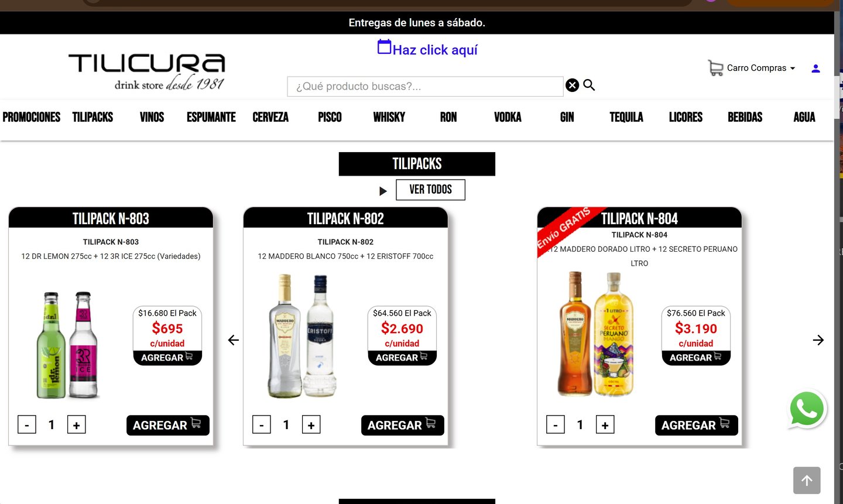This screenshot has height=504, width=843.
Task: Add Tilipack N-802 with large AGREGAR button
Action: 402,426
